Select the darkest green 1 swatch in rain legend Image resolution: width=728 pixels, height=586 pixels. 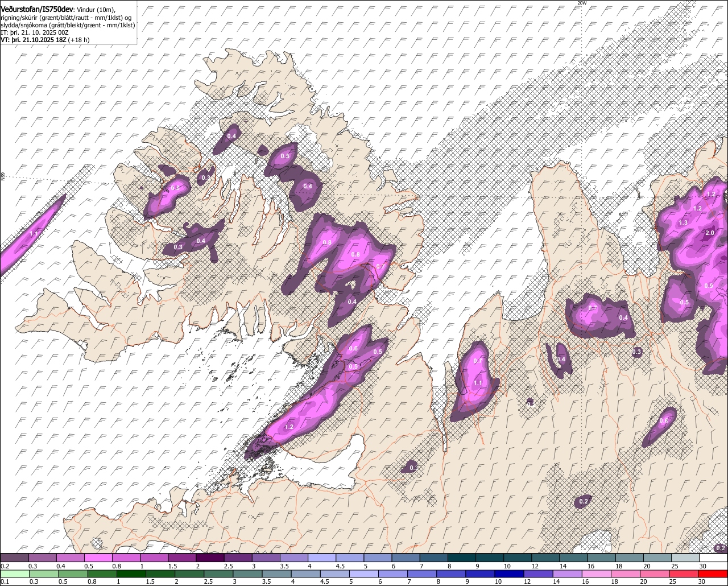tap(131, 573)
